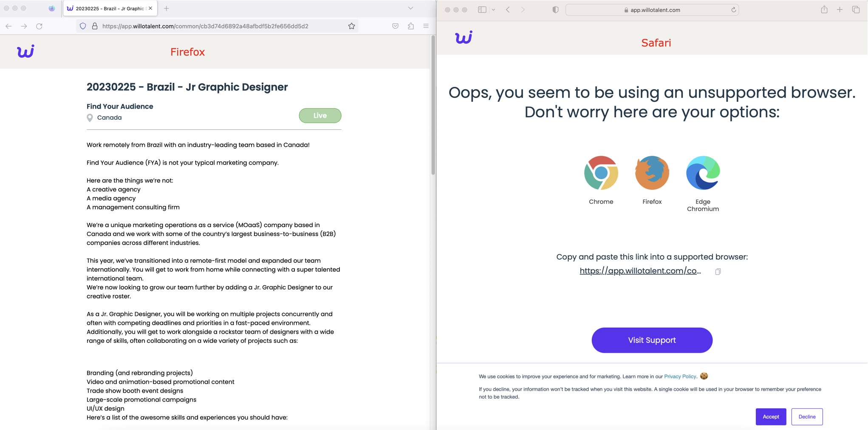Toggle Firefox tracking protection shield
This screenshot has width=868, height=430.
[82, 26]
